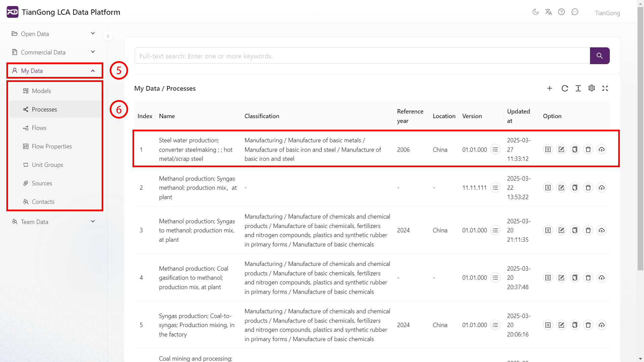Open the language translation switcher
644x362 pixels.
click(548, 12)
